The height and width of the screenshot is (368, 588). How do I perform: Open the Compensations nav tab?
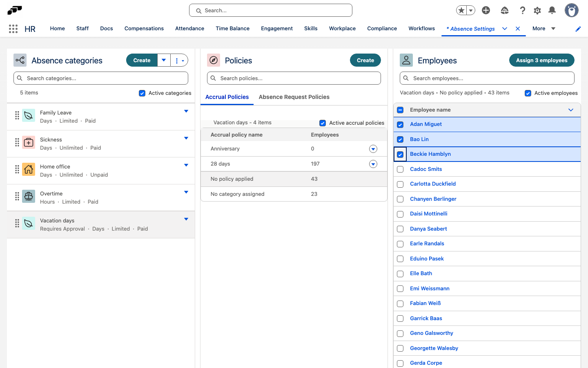click(x=144, y=29)
